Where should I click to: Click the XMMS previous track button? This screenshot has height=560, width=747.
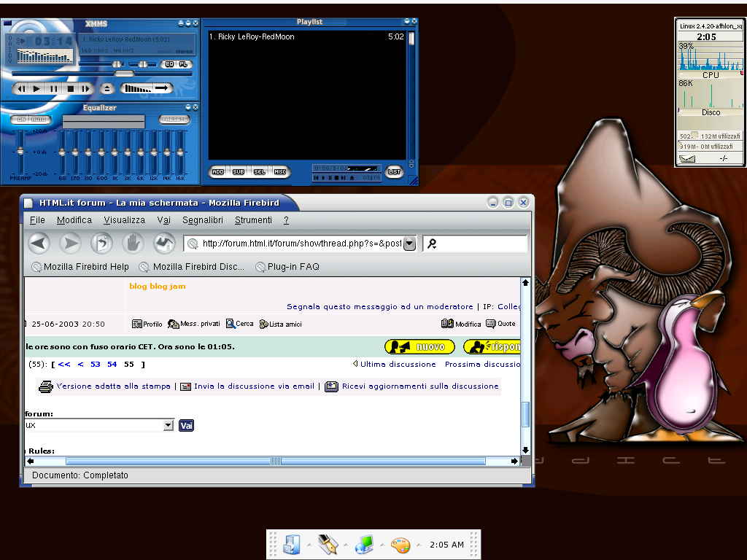tap(21, 88)
